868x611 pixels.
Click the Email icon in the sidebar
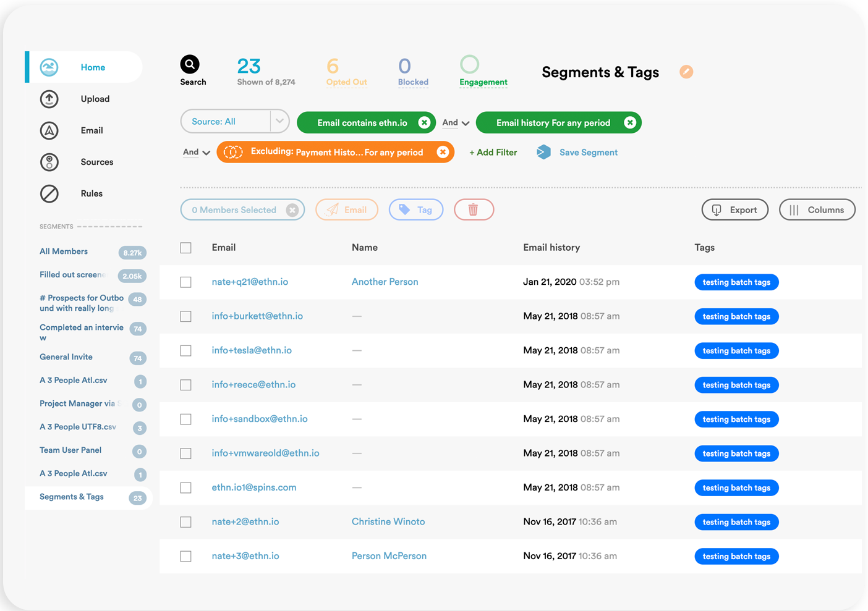(49, 130)
